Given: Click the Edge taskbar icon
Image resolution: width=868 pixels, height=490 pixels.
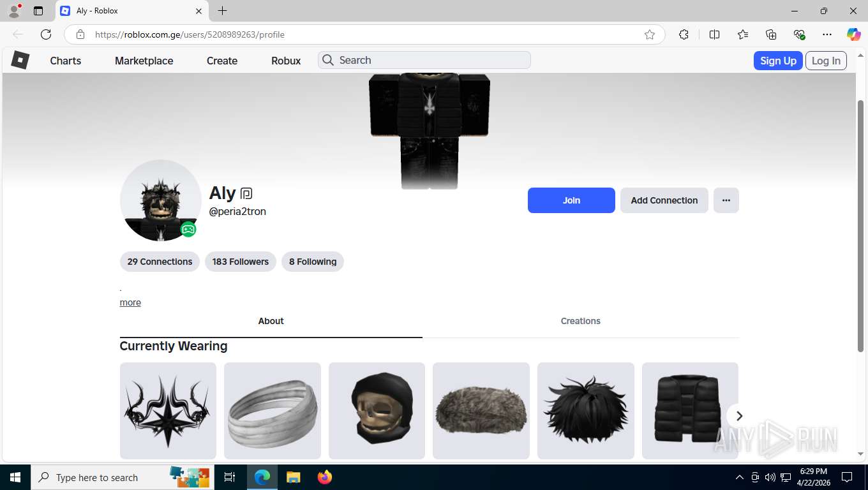Looking at the screenshot, I should [x=262, y=477].
